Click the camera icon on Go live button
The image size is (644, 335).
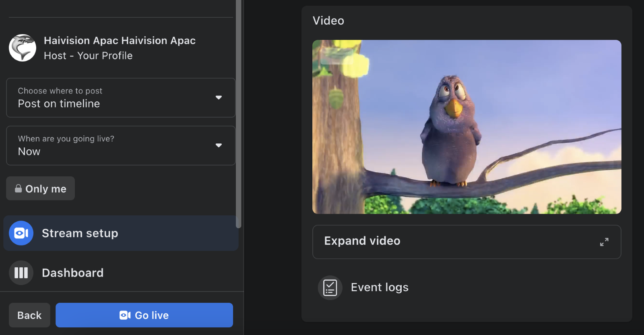(125, 315)
